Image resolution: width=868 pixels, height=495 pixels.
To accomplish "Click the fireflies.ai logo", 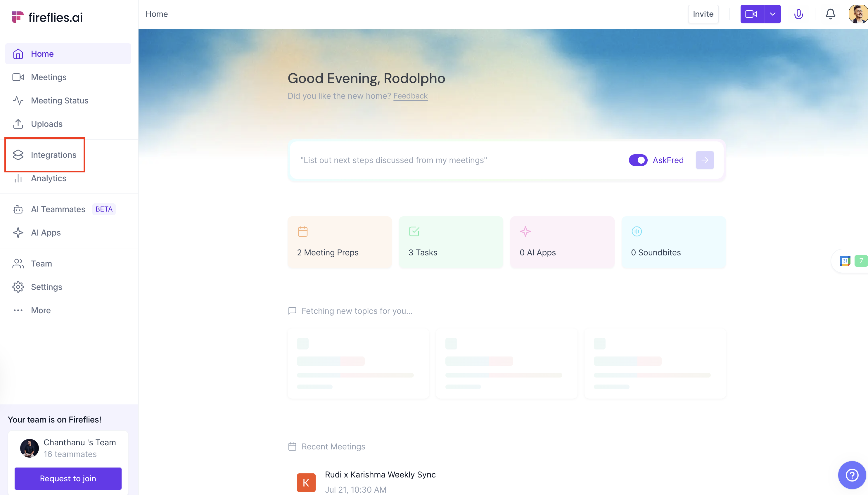I will click(47, 17).
